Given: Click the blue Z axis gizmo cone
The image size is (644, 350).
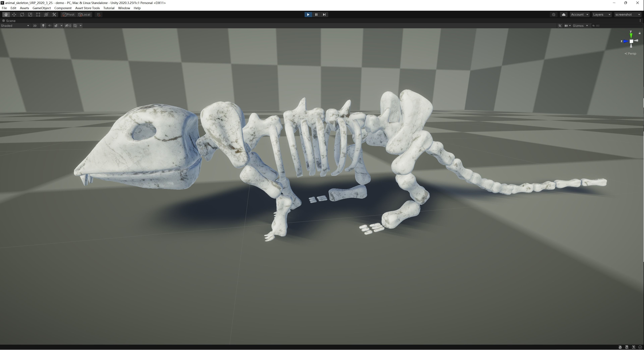Looking at the screenshot, I should [x=626, y=41].
